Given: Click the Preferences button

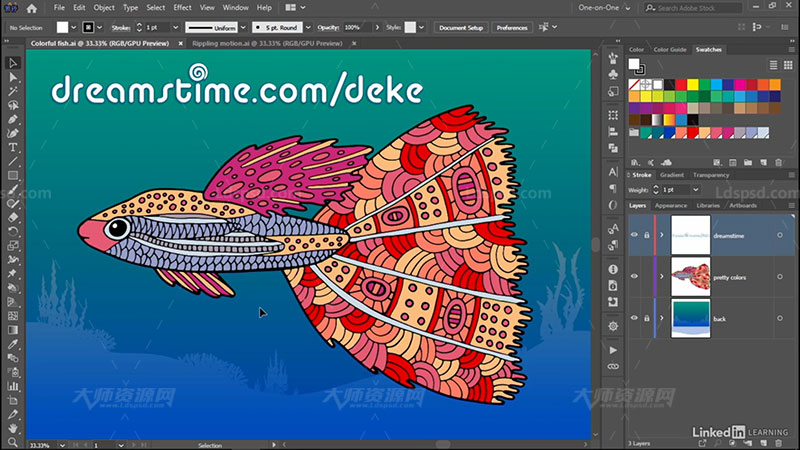Looking at the screenshot, I should [512, 28].
